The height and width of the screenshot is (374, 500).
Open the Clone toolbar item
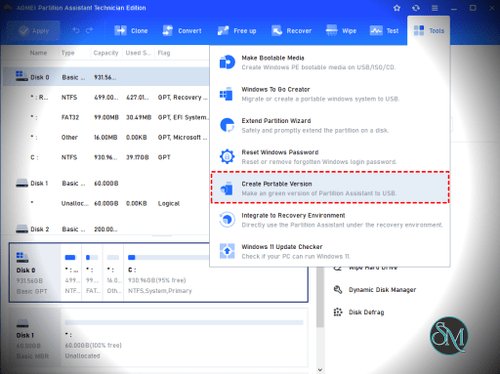(131, 31)
